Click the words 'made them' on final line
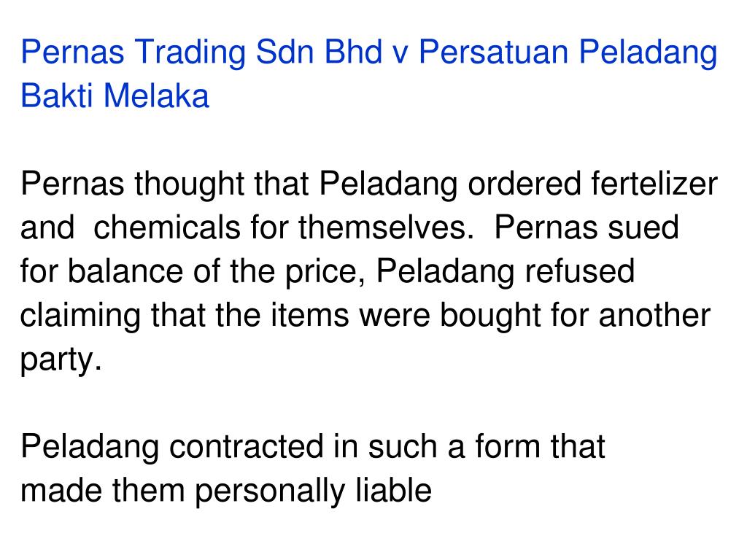This screenshot has width=747, height=560. (102, 491)
